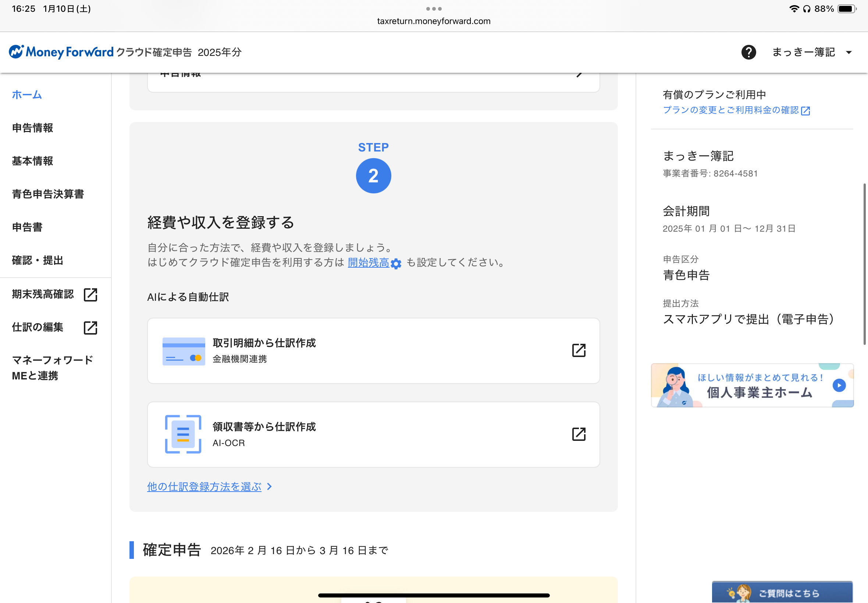Expand the まっきー簿記 account dropdown
The image size is (868, 603).
point(812,52)
